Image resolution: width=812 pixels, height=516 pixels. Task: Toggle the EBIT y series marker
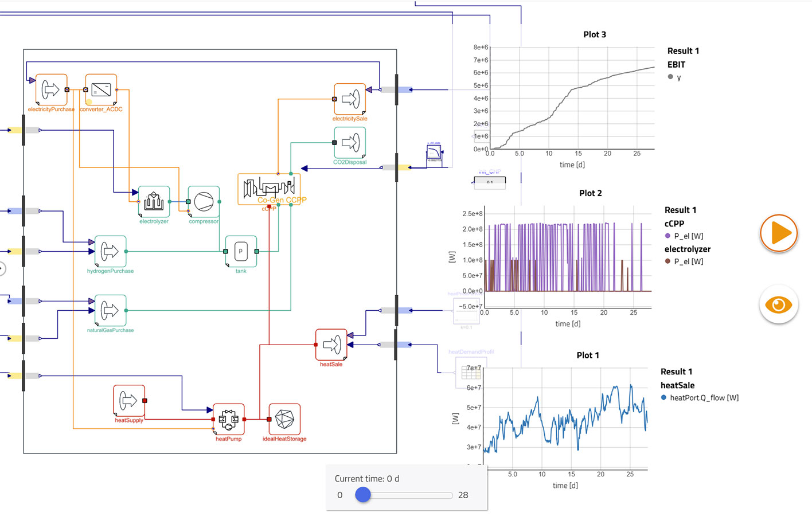click(x=670, y=76)
